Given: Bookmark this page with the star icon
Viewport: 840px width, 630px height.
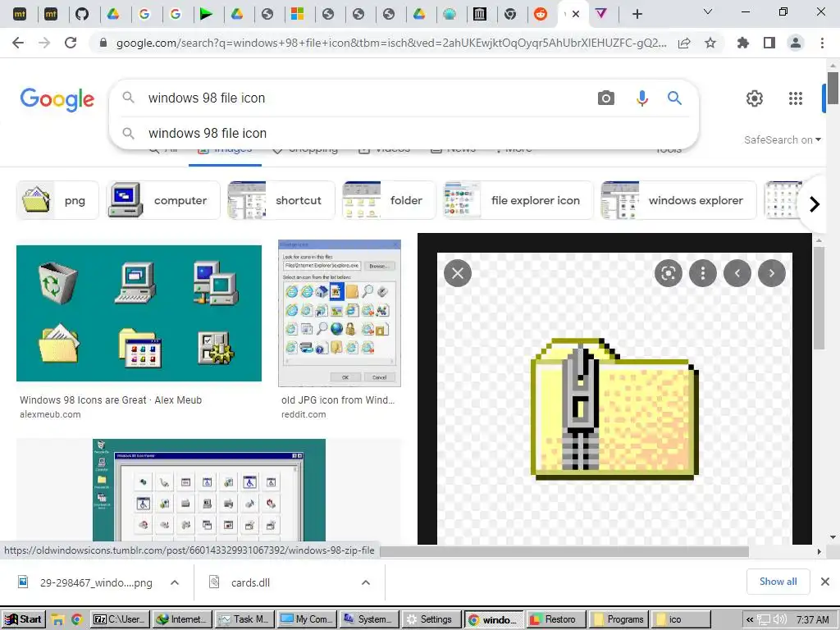Looking at the screenshot, I should pos(710,43).
